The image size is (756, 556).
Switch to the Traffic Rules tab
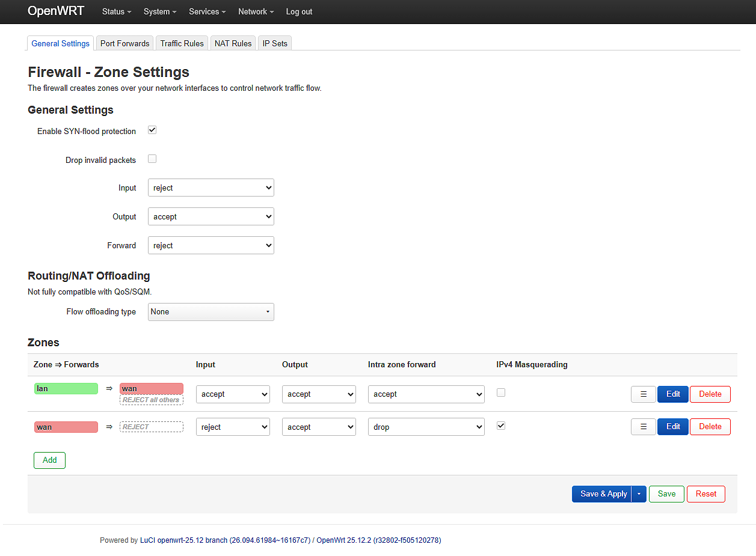pyautogui.click(x=182, y=43)
